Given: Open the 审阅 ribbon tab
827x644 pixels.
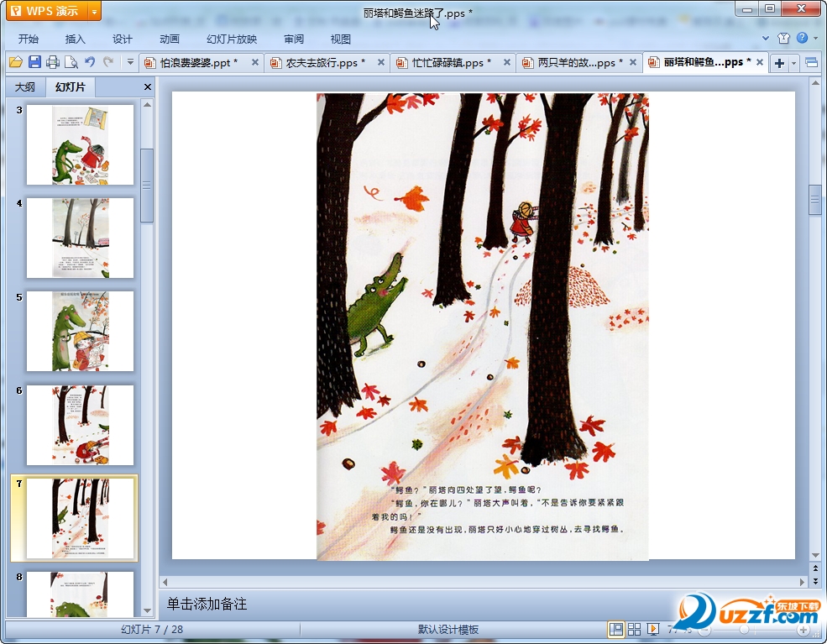Looking at the screenshot, I should coord(294,39).
